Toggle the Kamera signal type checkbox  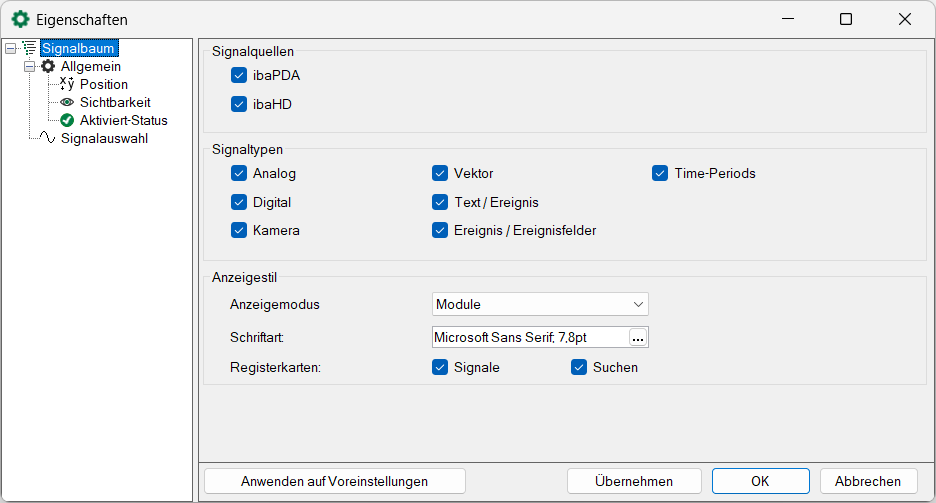238,230
